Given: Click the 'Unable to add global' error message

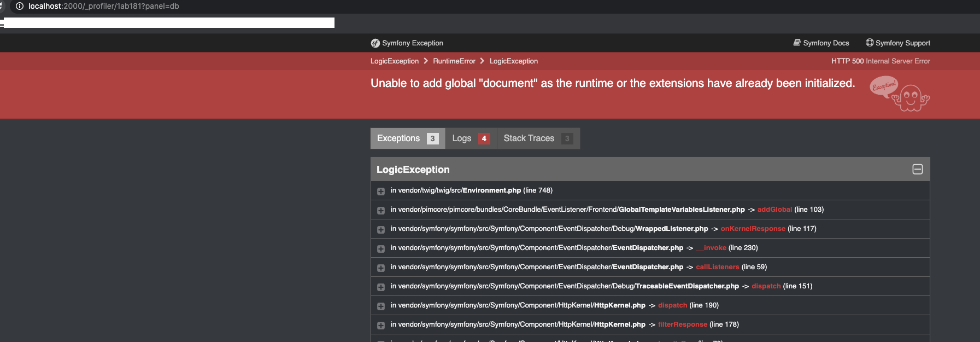Looking at the screenshot, I should point(613,83).
